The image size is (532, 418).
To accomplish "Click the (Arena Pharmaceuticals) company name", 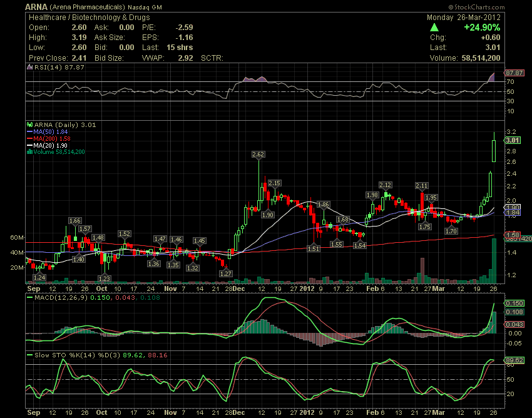I will 87,7.
